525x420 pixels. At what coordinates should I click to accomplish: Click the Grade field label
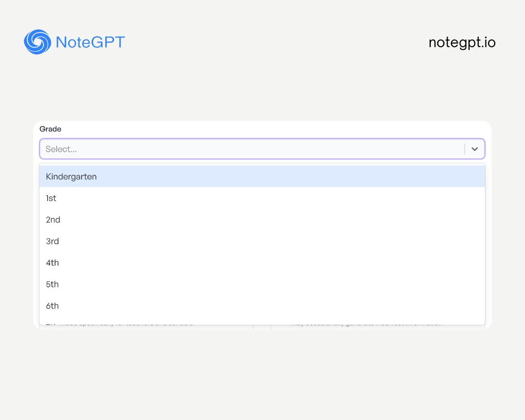click(x=50, y=129)
